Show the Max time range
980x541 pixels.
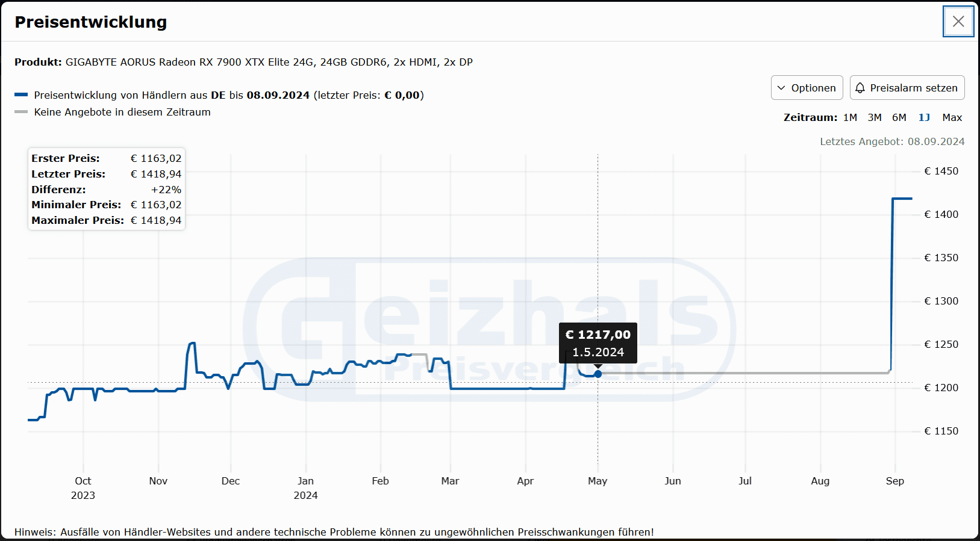(x=952, y=117)
